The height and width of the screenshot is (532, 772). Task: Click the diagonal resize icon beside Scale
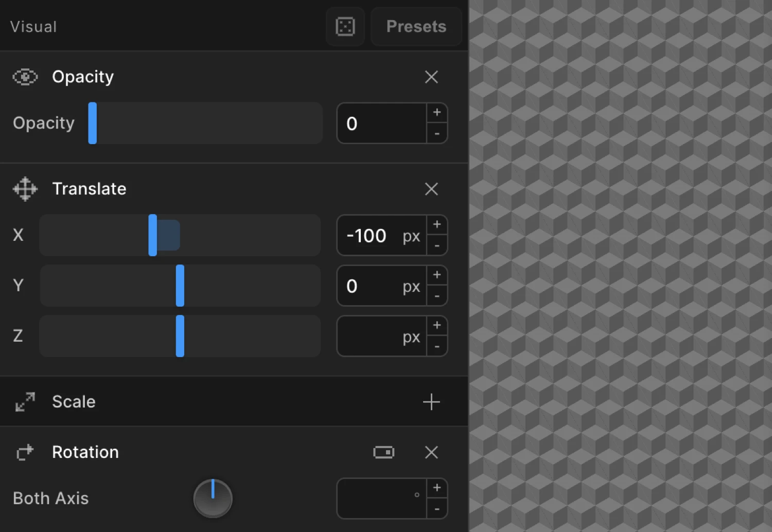(x=24, y=402)
